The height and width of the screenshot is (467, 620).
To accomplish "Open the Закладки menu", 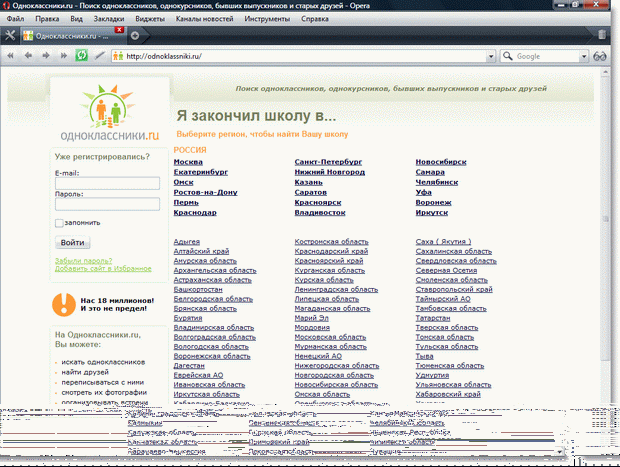I will [109, 19].
